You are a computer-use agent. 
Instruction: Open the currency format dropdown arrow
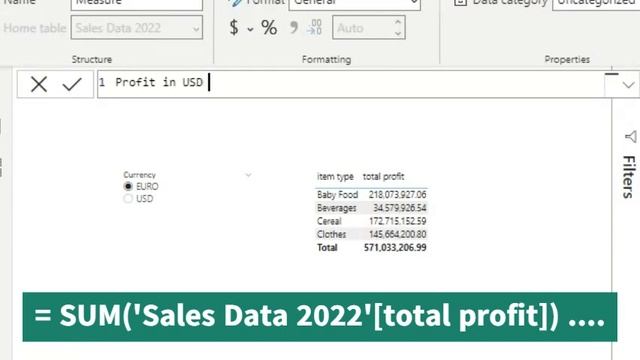(250, 29)
